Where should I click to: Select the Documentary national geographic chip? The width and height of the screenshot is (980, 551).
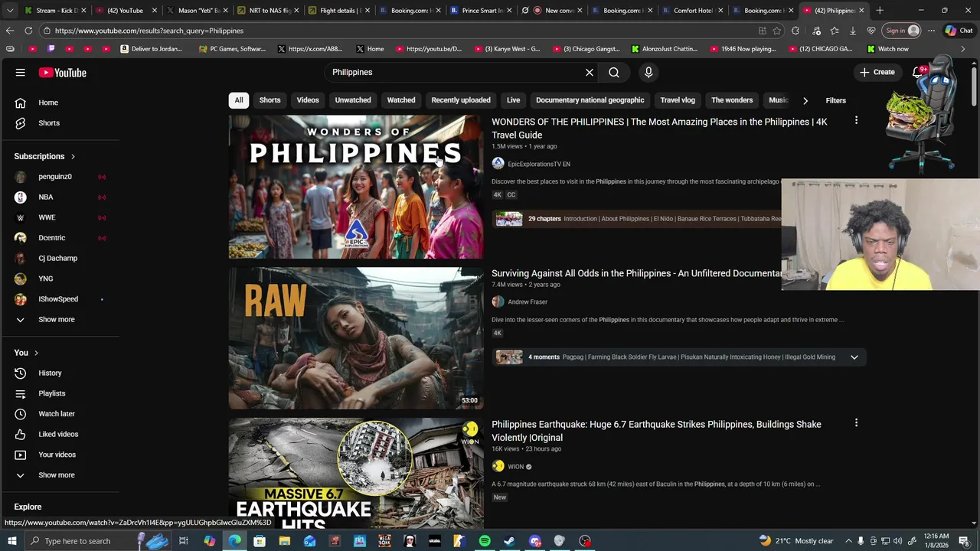[x=590, y=100]
